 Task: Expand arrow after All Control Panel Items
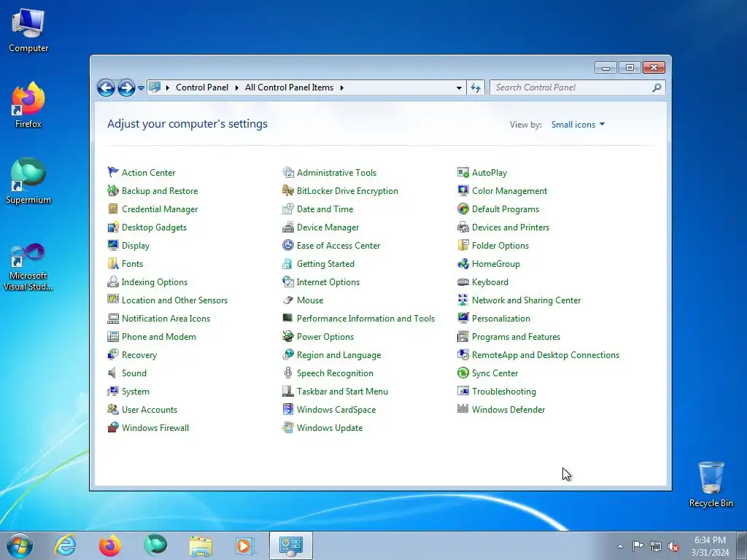tap(341, 87)
